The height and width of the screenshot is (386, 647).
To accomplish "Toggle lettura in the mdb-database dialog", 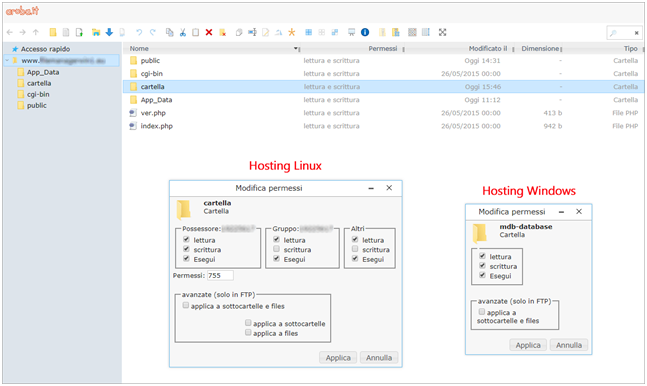I will tap(482, 256).
